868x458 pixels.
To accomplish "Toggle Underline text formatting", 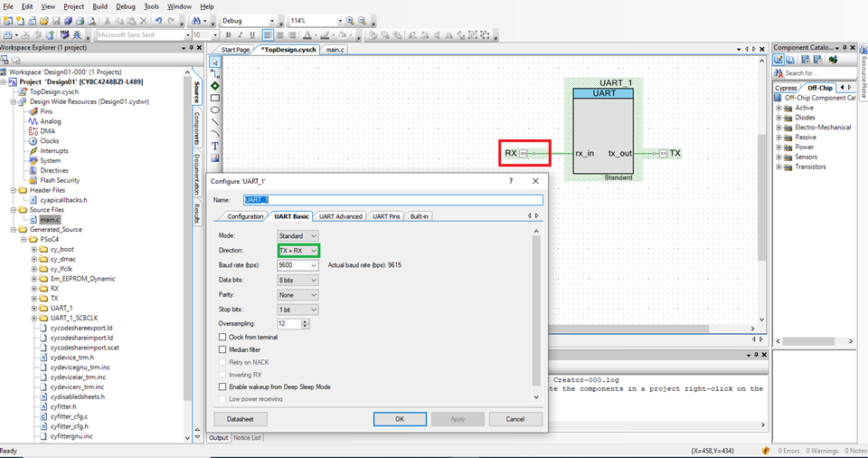I will point(252,35).
